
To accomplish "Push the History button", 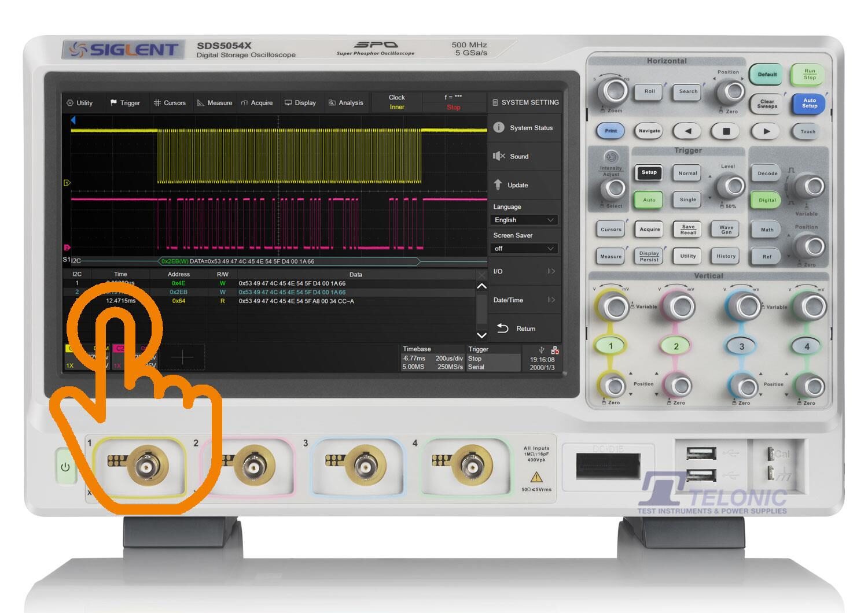I will point(726,256).
